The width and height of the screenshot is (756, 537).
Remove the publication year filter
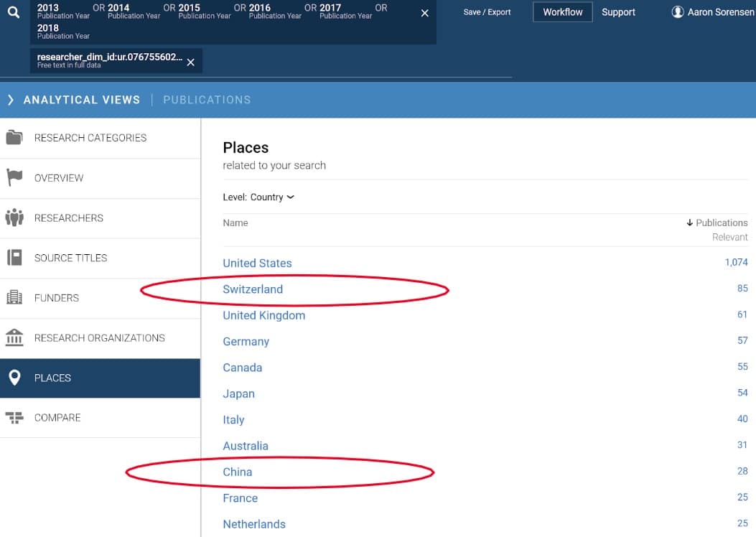coord(424,14)
